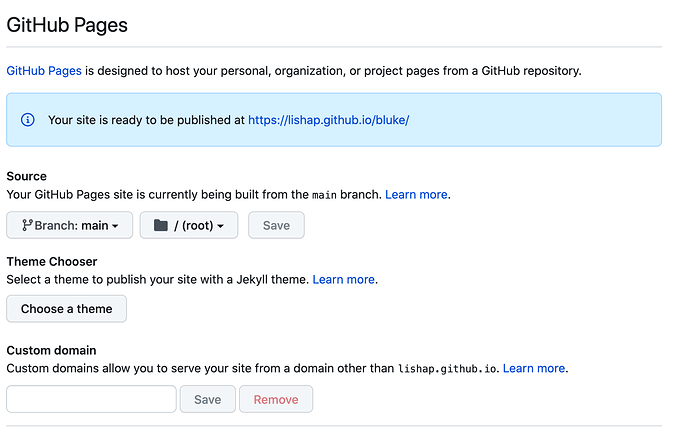Open the Choose a theme button

(x=66, y=309)
